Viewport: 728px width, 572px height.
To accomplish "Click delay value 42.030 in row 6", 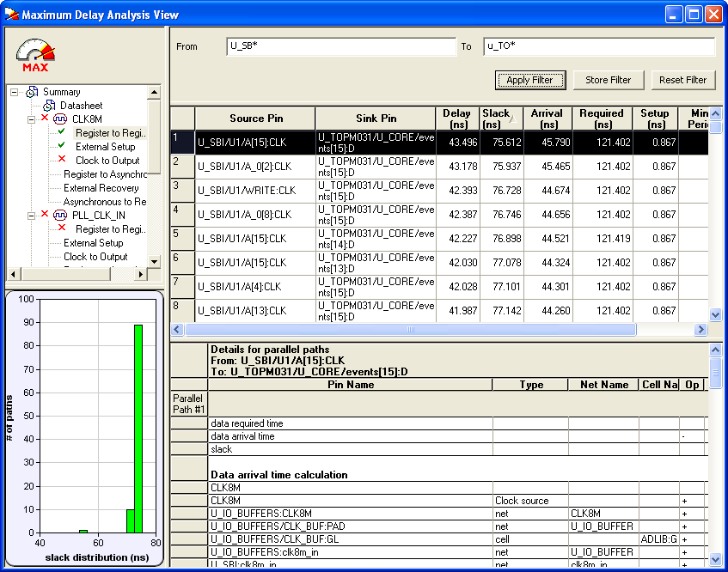I will [x=463, y=263].
